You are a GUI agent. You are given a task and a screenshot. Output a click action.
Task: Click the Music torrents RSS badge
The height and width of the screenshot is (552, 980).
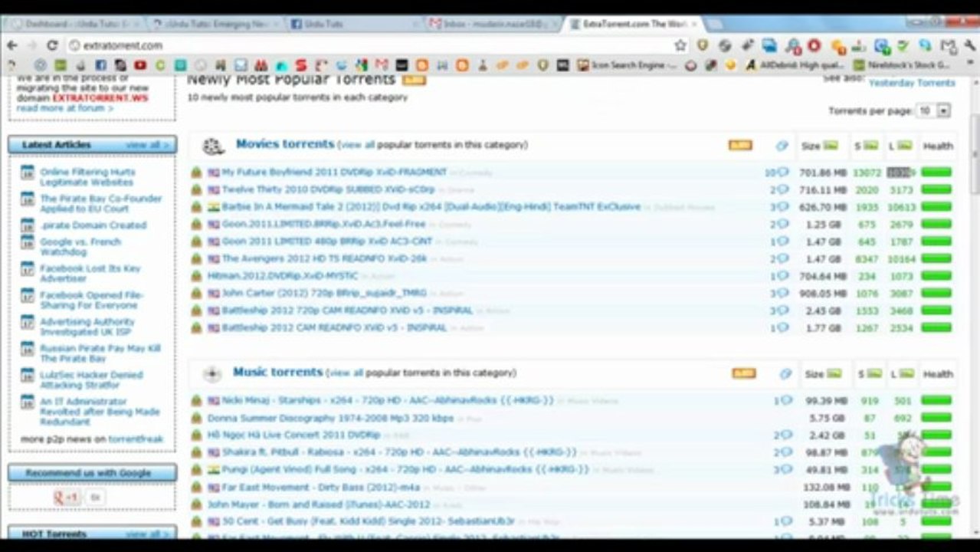tap(744, 373)
